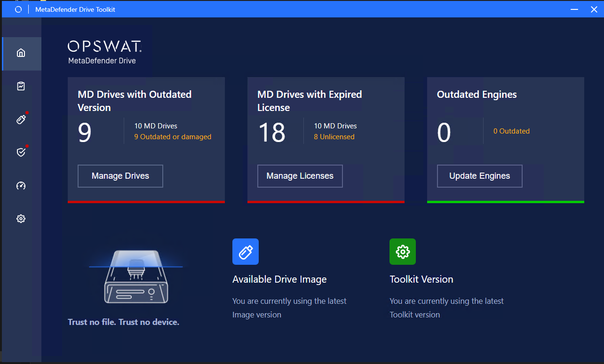Click '10 MD Drives' in the expired license card
Screen dimensions: 604x364
(x=335, y=126)
